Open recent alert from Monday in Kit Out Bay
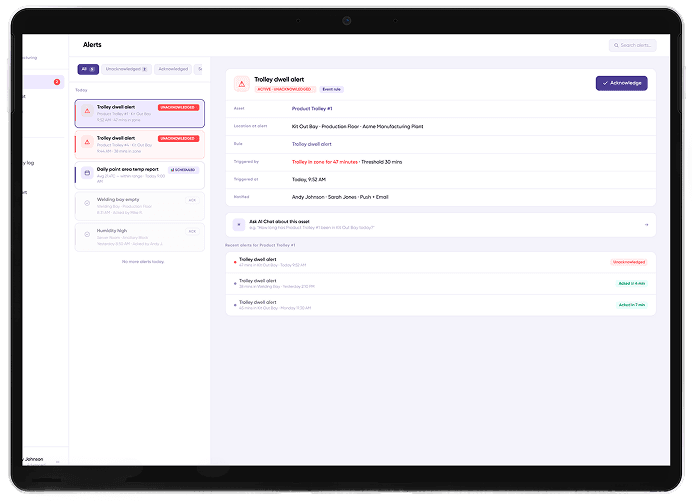The height and width of the screenshot is (504, 692). click(440, 305)
